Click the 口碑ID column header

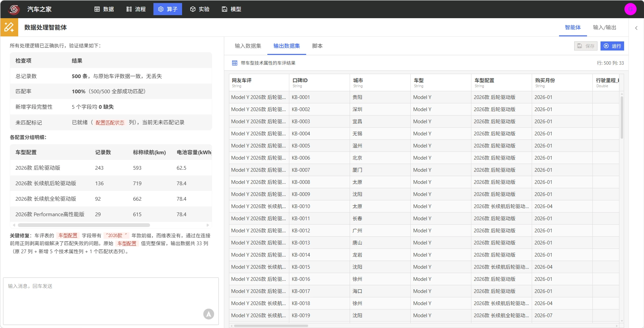point(319,83)
